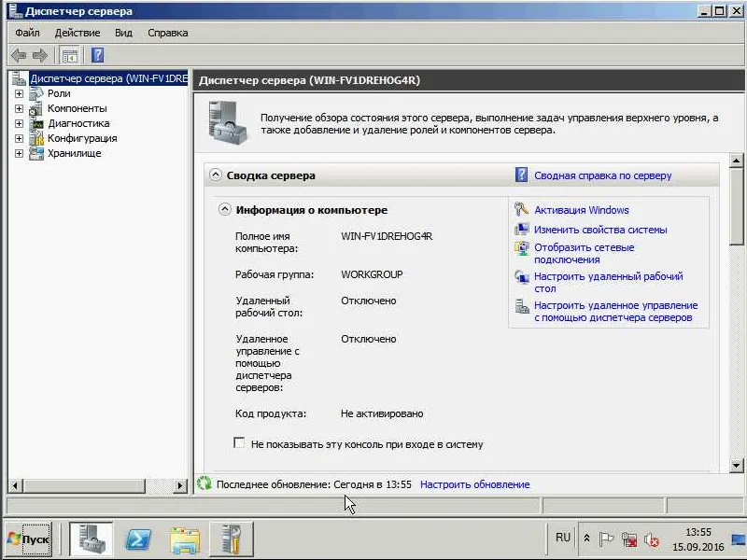Open the Действие menu
Screen dimensions: 747x560
click(78, 33)
